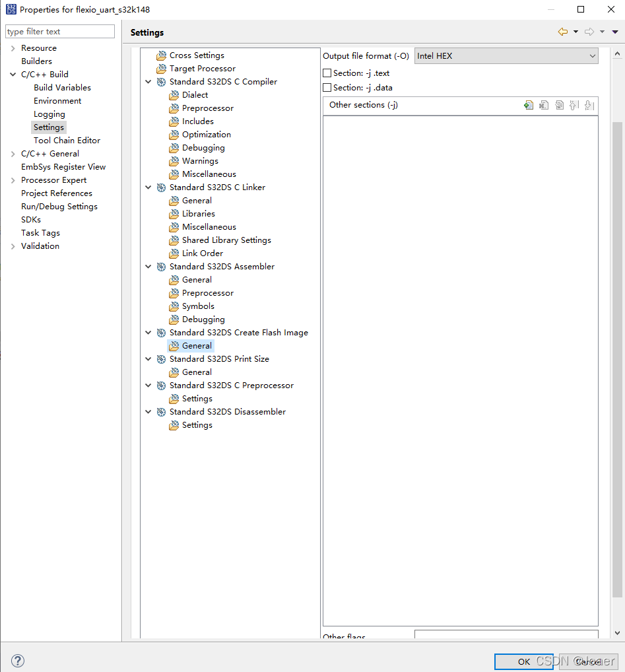Click the scrollbar up arrow
Screen dimensions: 625x672
(x=617, y=54)
